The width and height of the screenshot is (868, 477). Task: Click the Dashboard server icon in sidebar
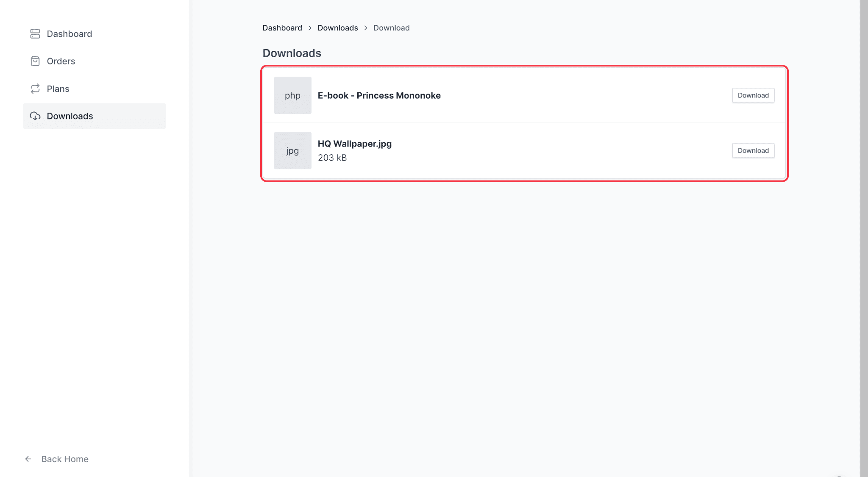pyautogui.click(x=35, y=34)
